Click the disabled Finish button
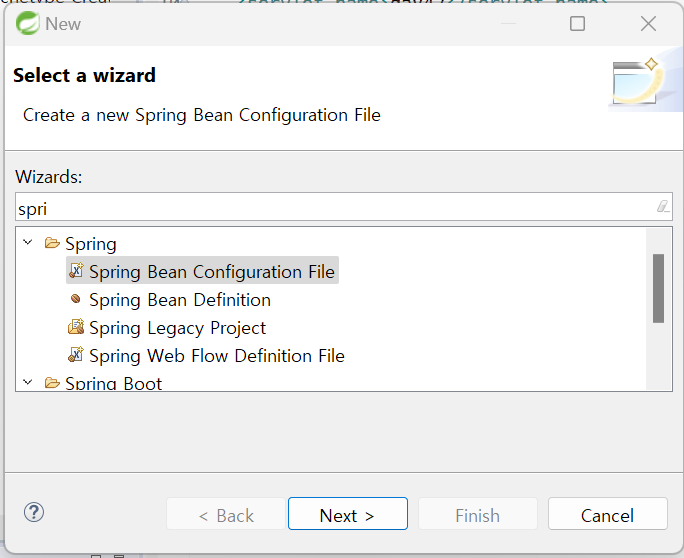The image size is (684, 558). tap(478, 514)
